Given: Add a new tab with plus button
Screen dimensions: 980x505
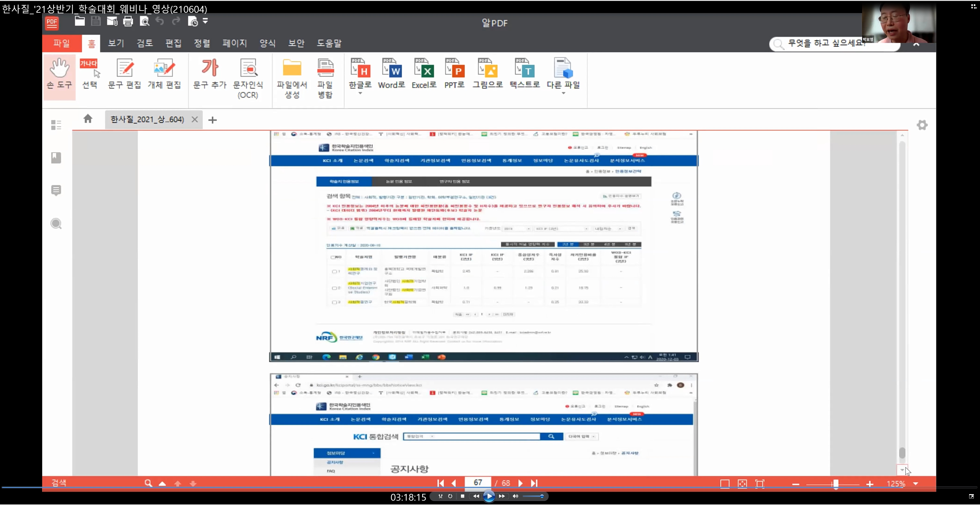Looking at the screenshot, I should pyautogui.click(x=213, y=120).
